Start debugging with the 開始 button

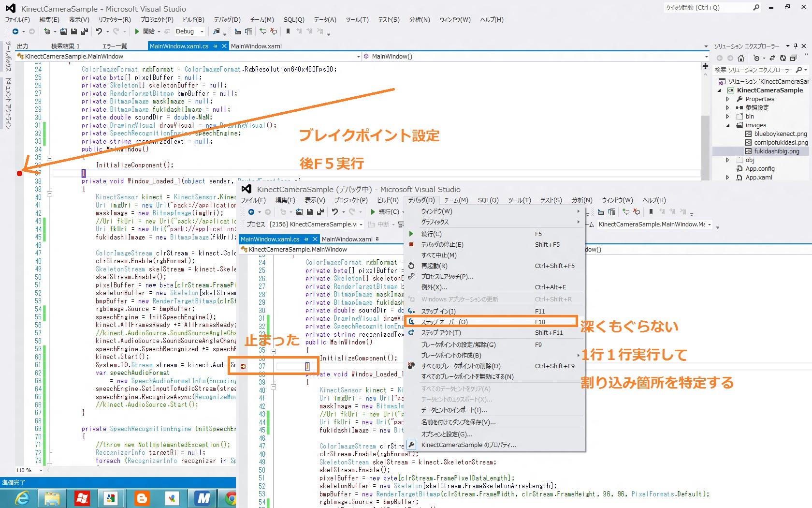(145, 31)
